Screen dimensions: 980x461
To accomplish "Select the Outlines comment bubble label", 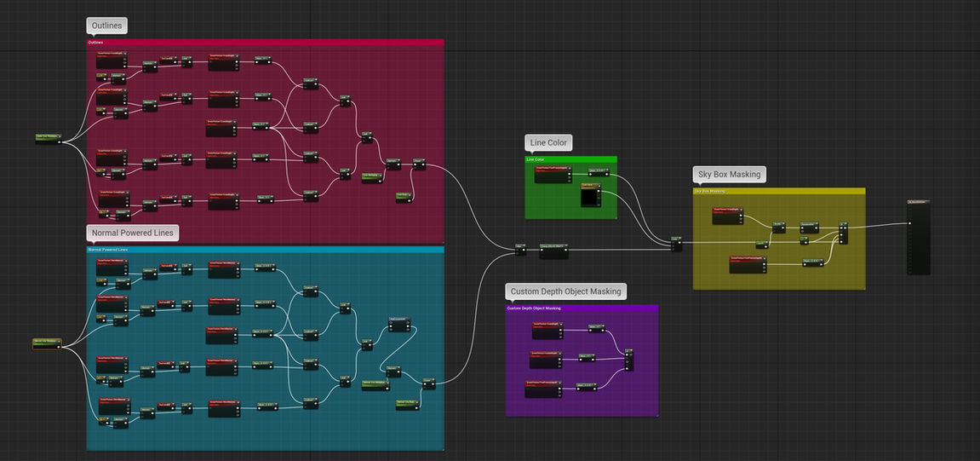I will (107, 26).
